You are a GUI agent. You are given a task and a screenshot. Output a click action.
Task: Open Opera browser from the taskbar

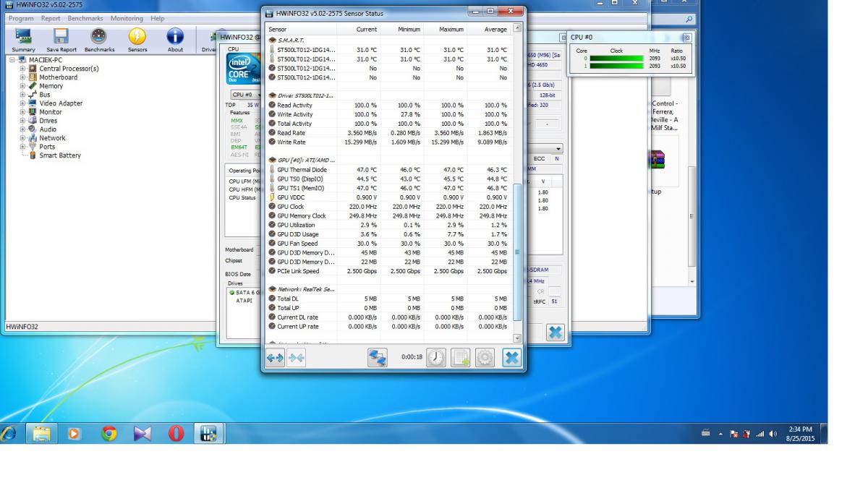point(176,433)
